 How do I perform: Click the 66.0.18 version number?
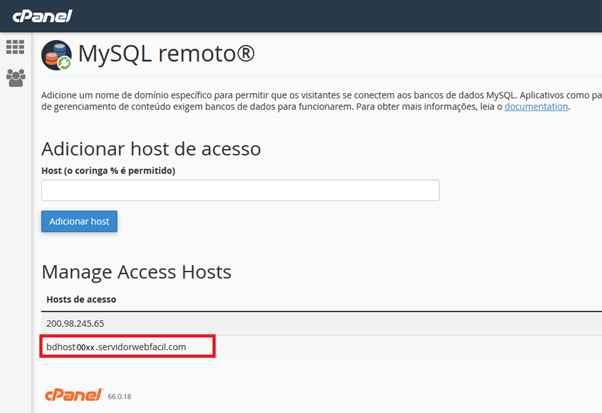119,396
